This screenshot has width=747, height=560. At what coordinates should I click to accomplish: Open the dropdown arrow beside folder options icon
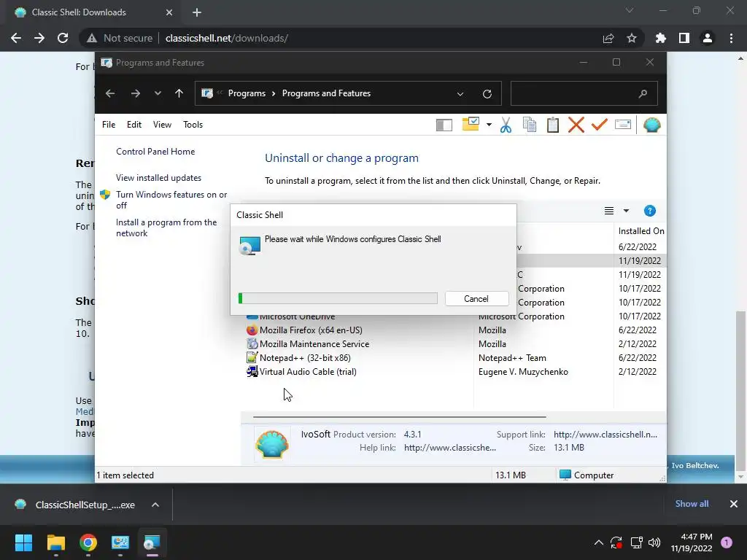click(489, 125)
